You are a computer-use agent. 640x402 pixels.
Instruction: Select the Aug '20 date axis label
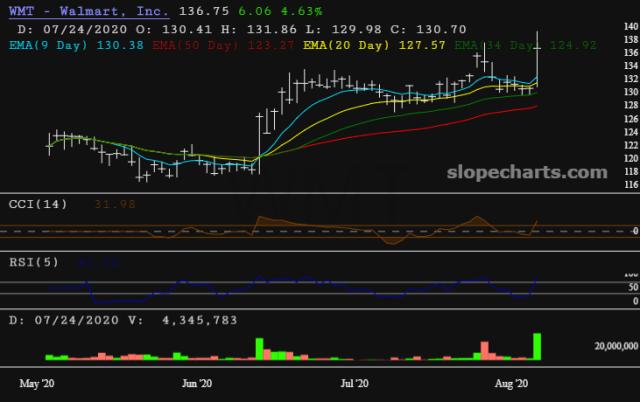coord(511,384)
